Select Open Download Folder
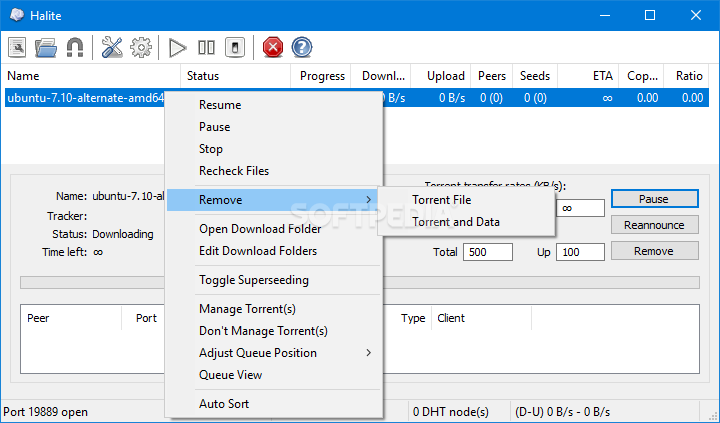Image resolution: width=720 pixels, height=423 pixels. point(274,229)
